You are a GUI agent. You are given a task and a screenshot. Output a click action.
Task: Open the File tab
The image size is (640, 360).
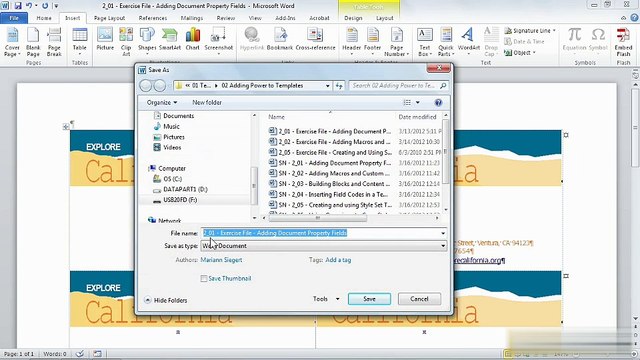(x=14, y=18)
